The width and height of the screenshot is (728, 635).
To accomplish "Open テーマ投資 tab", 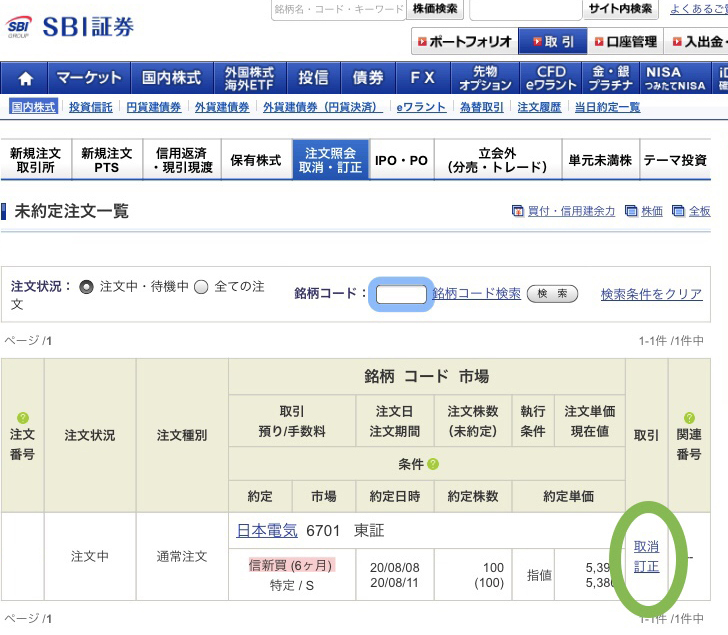I will tap(675, 160).
